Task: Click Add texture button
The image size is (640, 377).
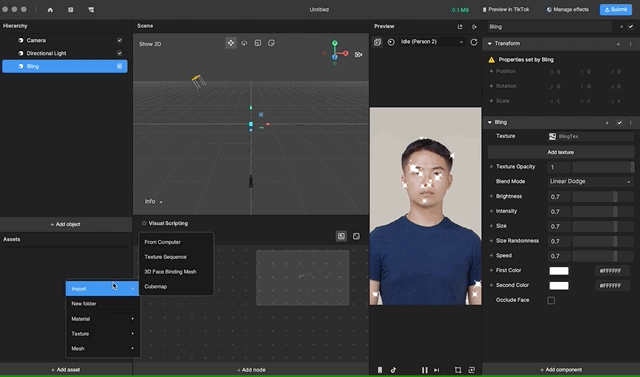Action: tap(561, 152)
